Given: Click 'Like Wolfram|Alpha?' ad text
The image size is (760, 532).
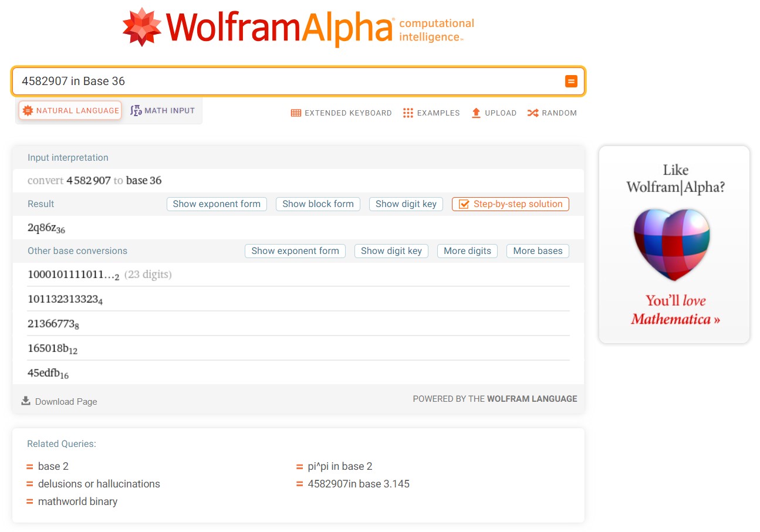Looking at the screenshot, I should click(675, 179).
